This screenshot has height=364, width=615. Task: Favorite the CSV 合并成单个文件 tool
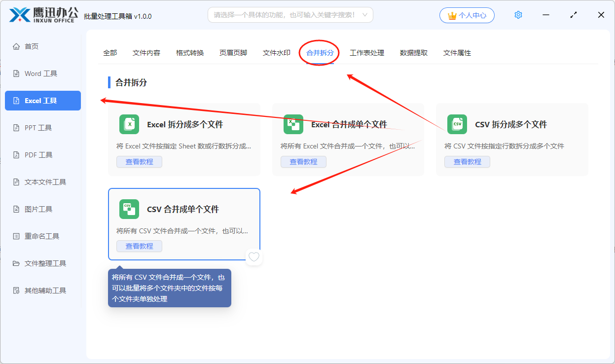click(x=253, y=257)
